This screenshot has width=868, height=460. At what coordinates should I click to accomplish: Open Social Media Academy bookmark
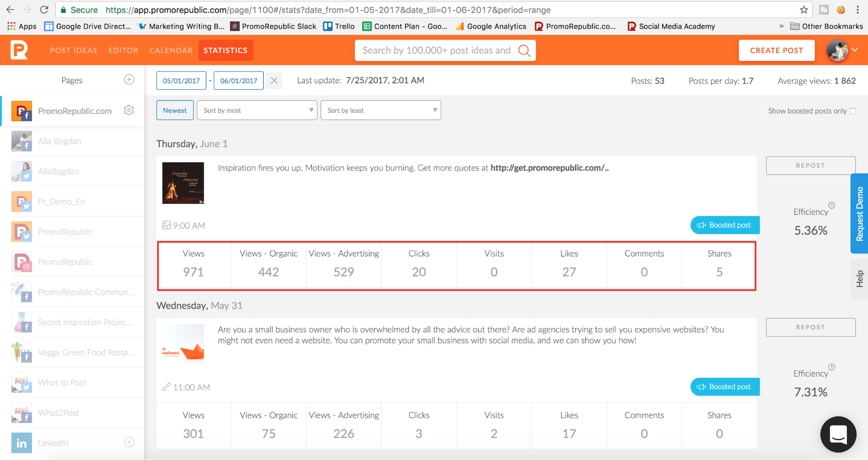671,26
